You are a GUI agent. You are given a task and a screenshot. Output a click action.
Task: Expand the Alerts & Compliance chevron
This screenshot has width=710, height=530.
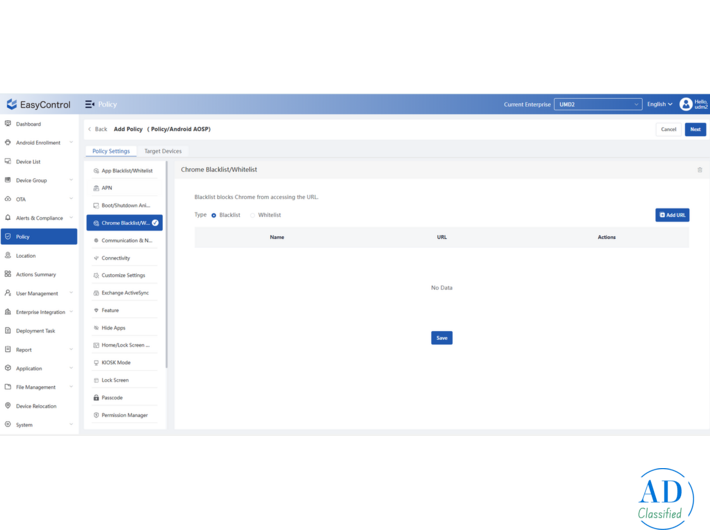tap(71, 217)
